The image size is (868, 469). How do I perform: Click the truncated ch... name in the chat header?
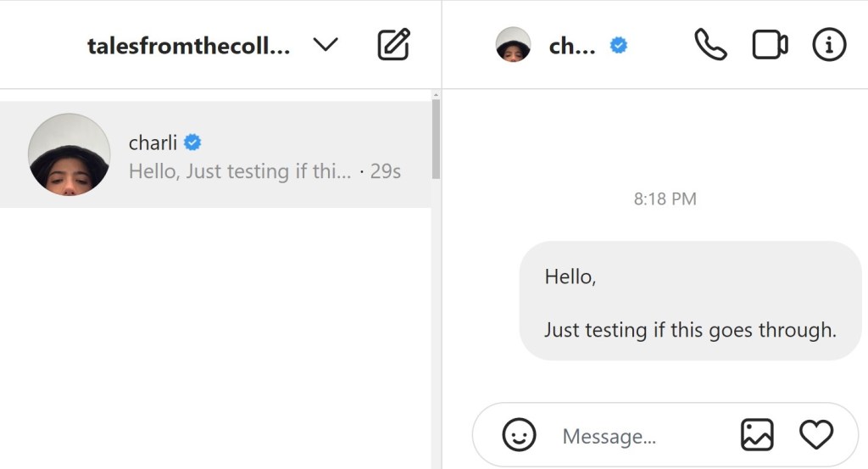point(572,46)
